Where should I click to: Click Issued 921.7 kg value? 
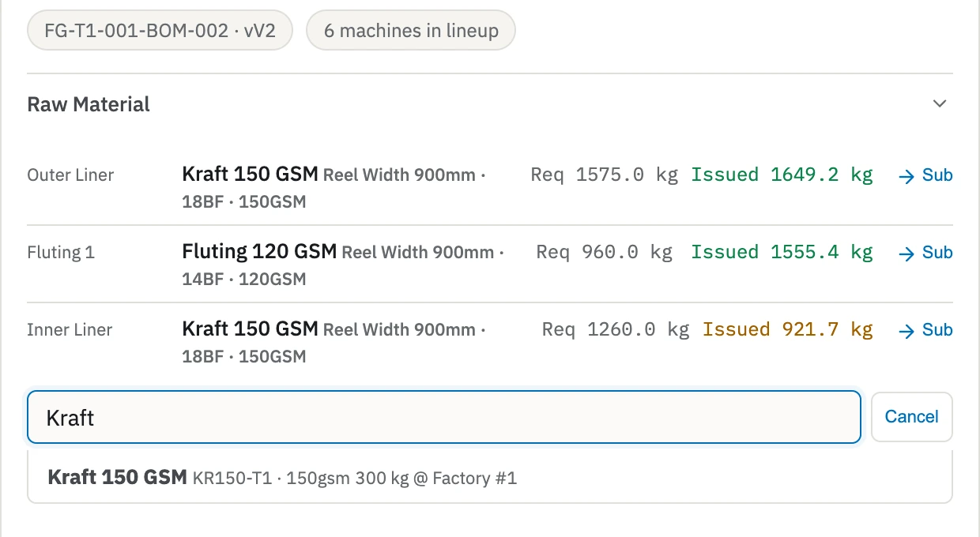click(788, 329)
